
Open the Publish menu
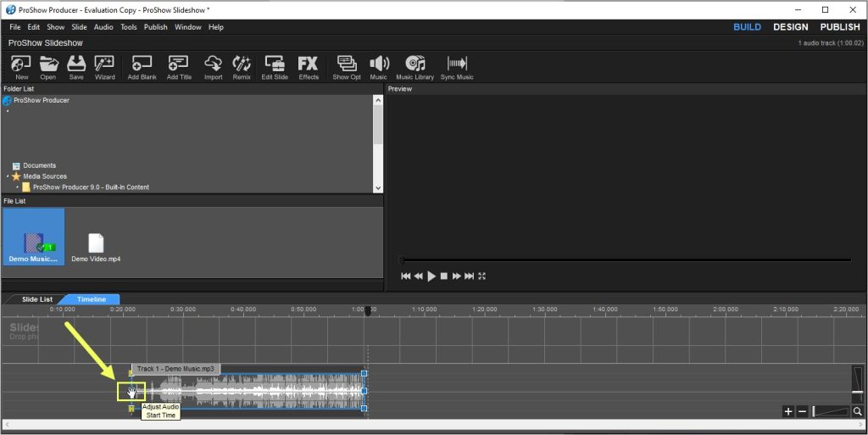[156, 27]
